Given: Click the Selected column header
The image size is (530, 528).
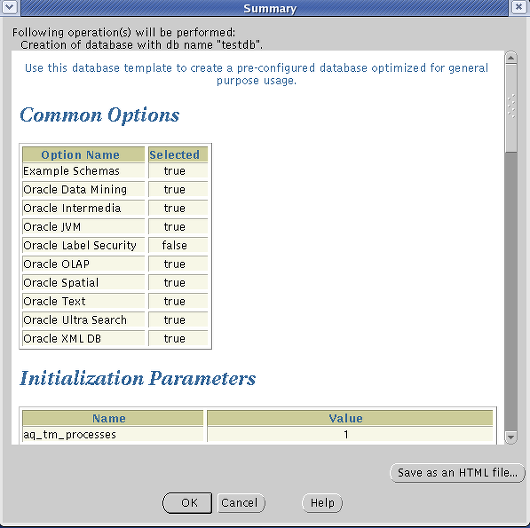Looking at the screenshot, I should [178, 154].
